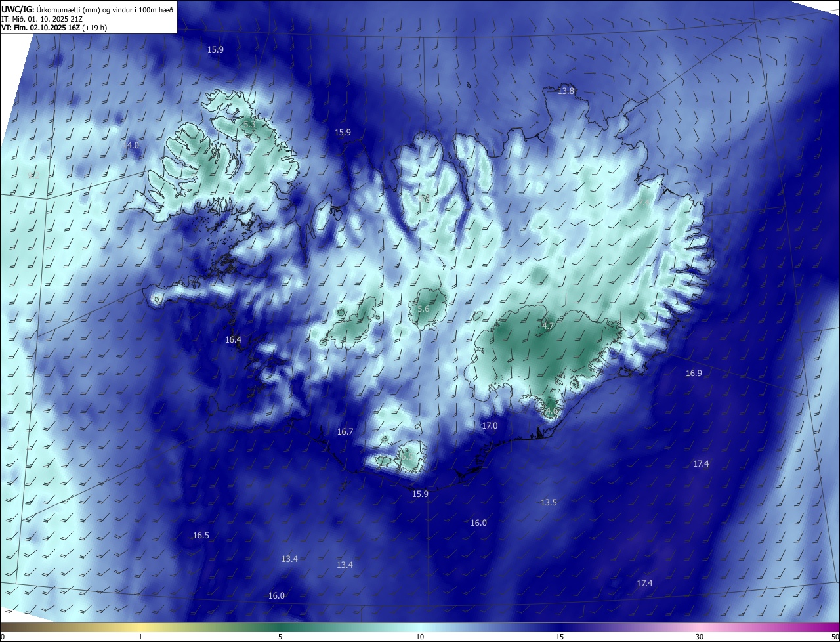Click the 4.7 value on the large glacier

pos(548,326)
